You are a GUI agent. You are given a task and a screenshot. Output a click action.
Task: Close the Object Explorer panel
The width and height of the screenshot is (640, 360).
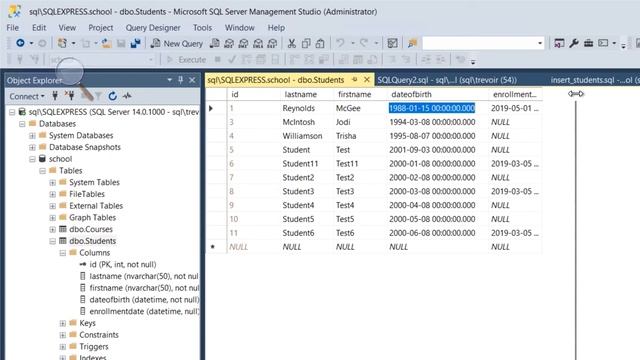point(192,80)
